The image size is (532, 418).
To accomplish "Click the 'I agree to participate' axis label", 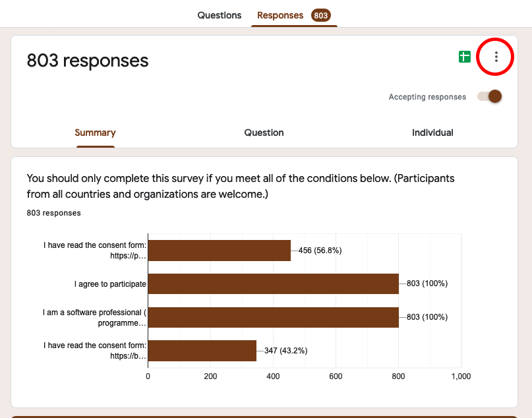I will tap(110, 284).
